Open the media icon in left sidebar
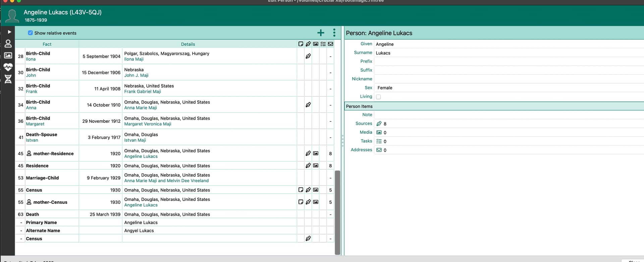 tap(8, 55)
